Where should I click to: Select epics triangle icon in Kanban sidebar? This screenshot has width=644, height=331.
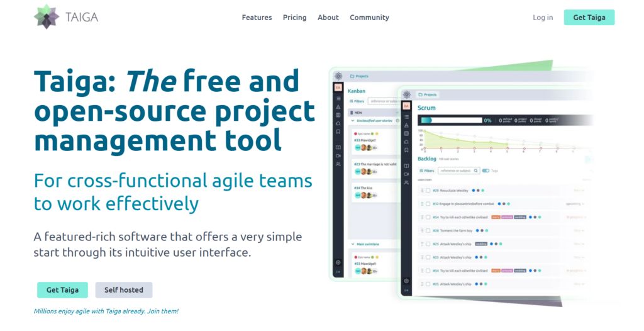coord(338,107)
